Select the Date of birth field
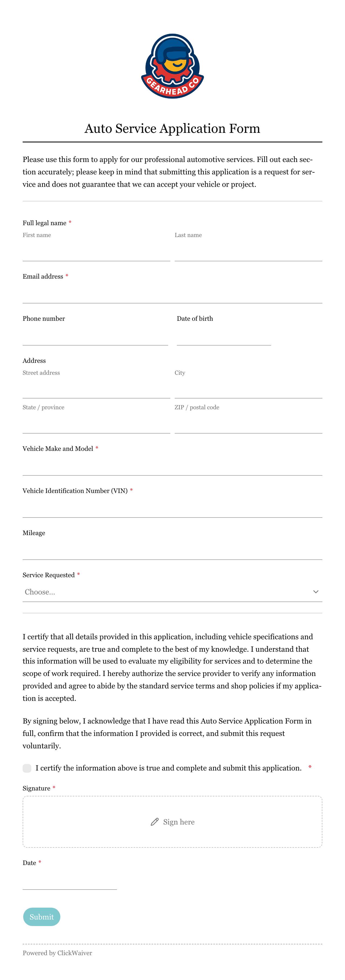The width and height of the screenshot is (345, 980). tap(224, 336)
